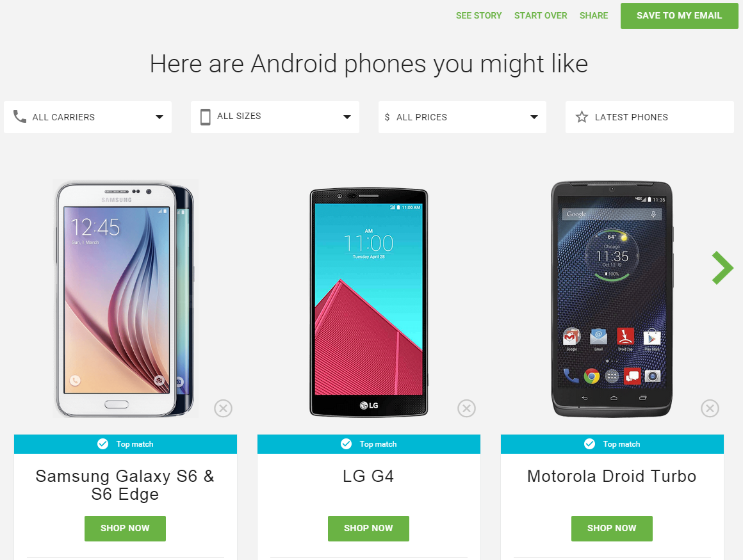Select the Motorola Droid Turbo phone image
This screenshot has height=560, width=743.
click(612, 299)
